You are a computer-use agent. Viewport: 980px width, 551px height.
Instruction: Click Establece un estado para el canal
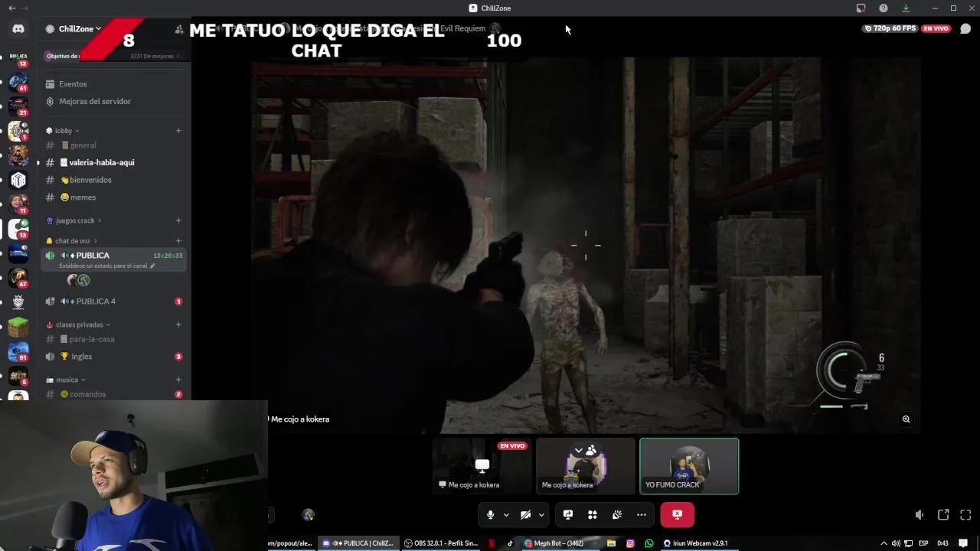[106, 266]
